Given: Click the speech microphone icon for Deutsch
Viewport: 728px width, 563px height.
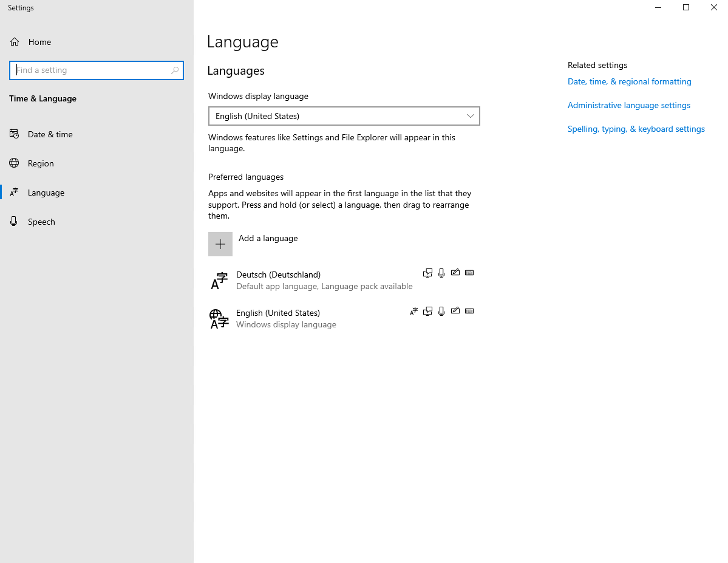Looking at the screenshot, I should tap(441, 273).
